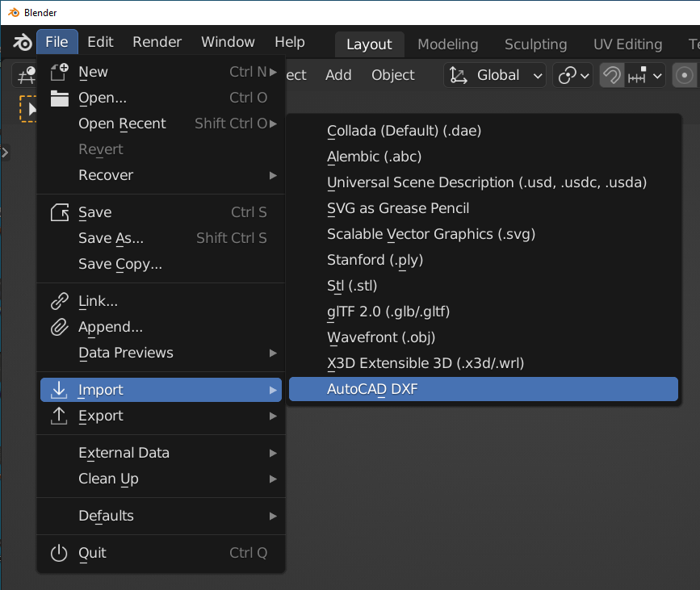The height and width of the screenshot is (590, 700).
Task: Choose Append... from File menu
Action: (161, 327)
